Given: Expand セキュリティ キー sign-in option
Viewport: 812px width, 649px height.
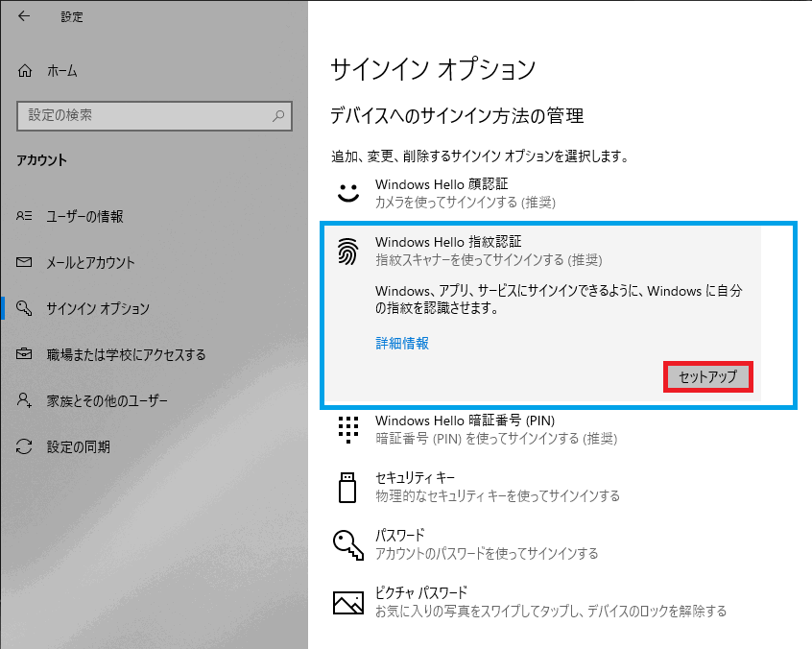Looking at the screenshot, I should [x=544, y=487].
